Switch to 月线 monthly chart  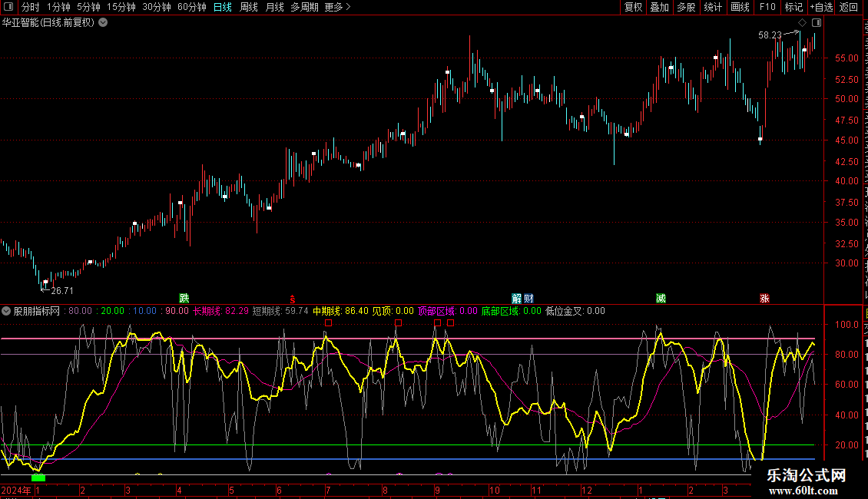[274, 7]
